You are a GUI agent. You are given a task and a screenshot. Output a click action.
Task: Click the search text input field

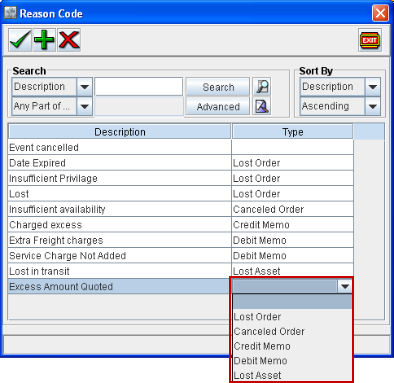(139, 87)
